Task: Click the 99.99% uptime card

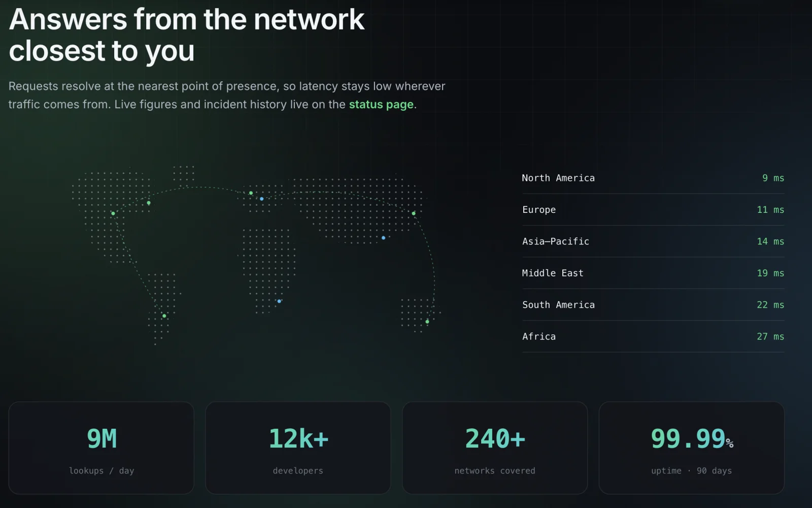Action: [x=692, y=448]
